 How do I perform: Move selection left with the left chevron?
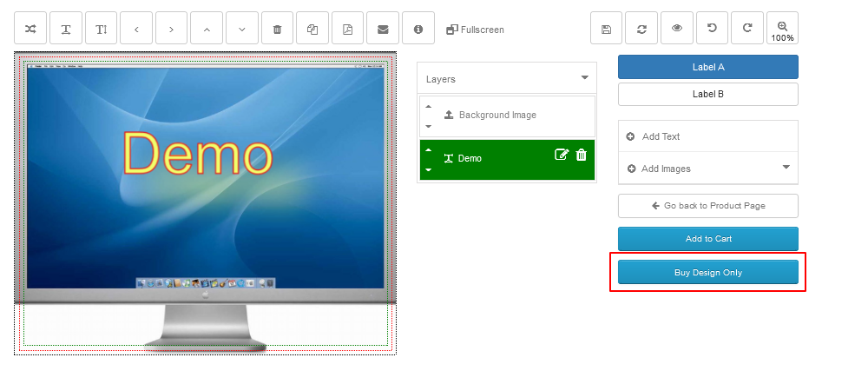click(136, 29)
